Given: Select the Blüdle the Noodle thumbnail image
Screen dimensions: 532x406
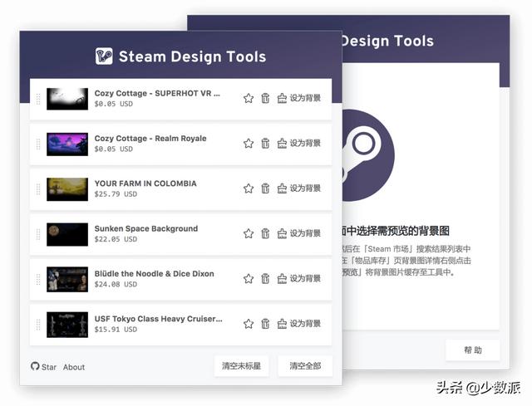Looking at the screenshot, I should 67,279.
